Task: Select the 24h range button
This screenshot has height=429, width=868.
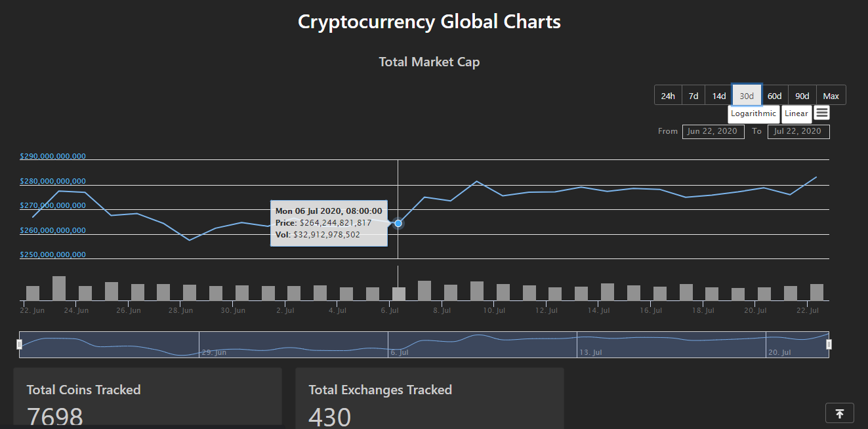Action: click(668, 96)
